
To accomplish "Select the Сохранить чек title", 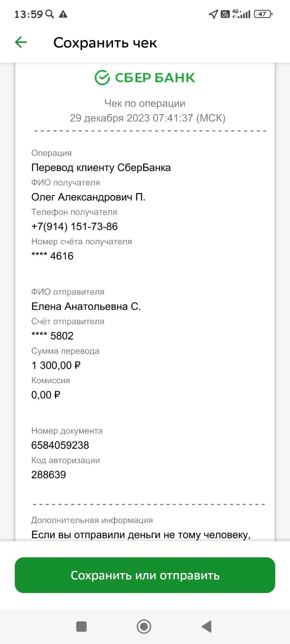I will [x=105, y=43].
